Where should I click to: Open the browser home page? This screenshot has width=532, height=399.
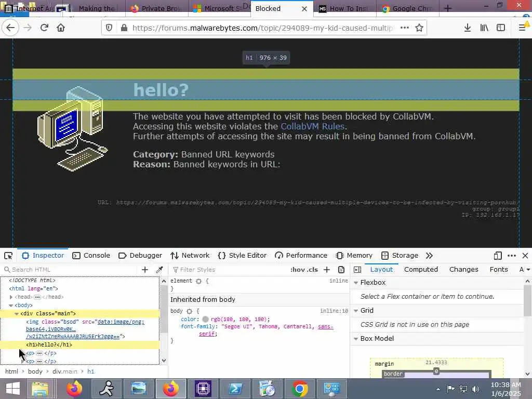click(61, 28)
